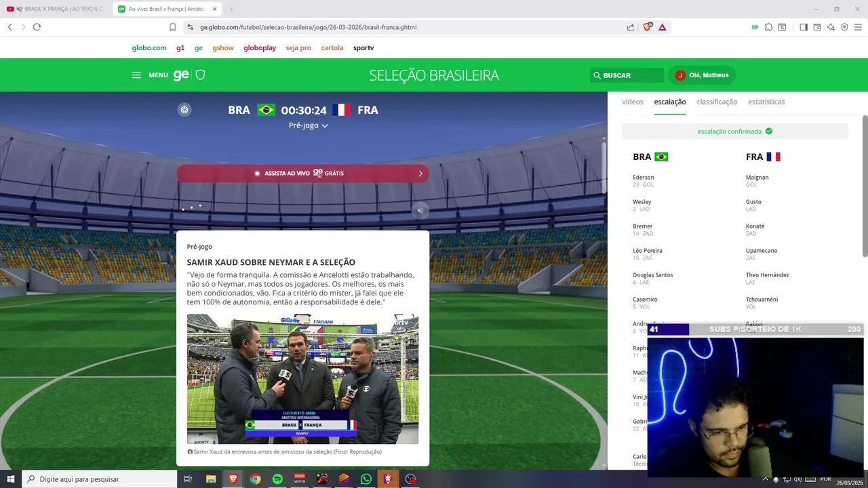Image resolution: width=868 pixels, height=488 pixels.
Task: Open the globo.com link
Action: pyautogui.click(x=149, y=48)
